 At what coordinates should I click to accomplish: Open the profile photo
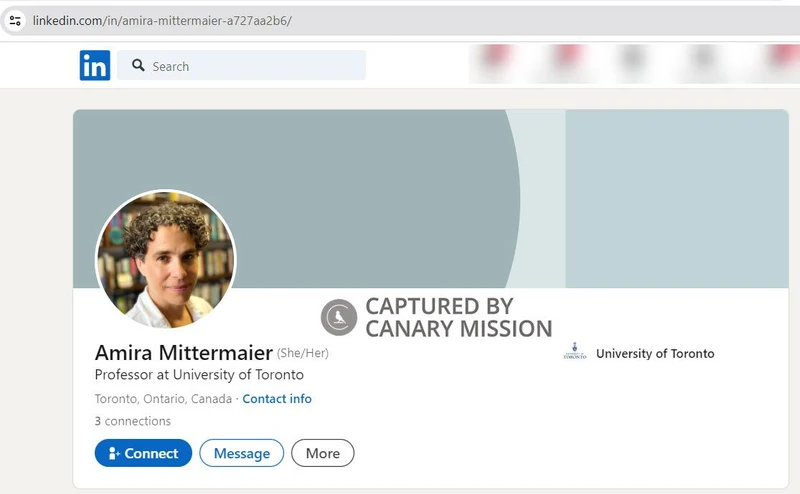click(x=166, y=259)
